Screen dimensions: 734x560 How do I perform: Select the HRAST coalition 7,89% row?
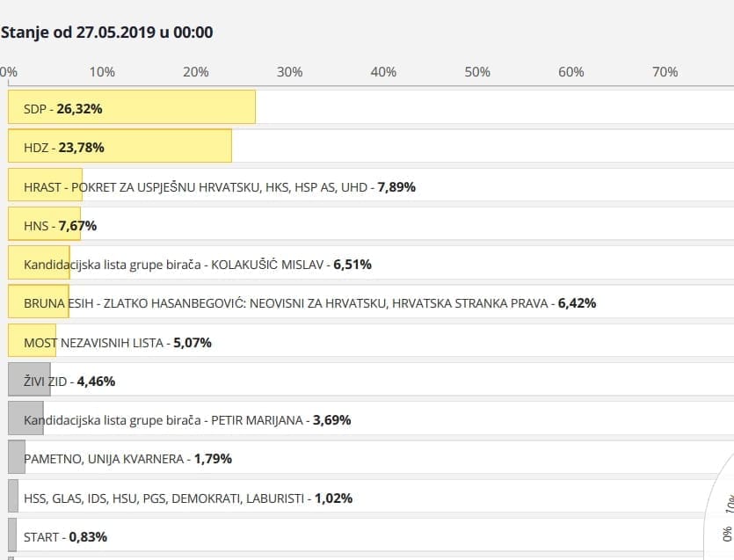(x=220, y=186)
